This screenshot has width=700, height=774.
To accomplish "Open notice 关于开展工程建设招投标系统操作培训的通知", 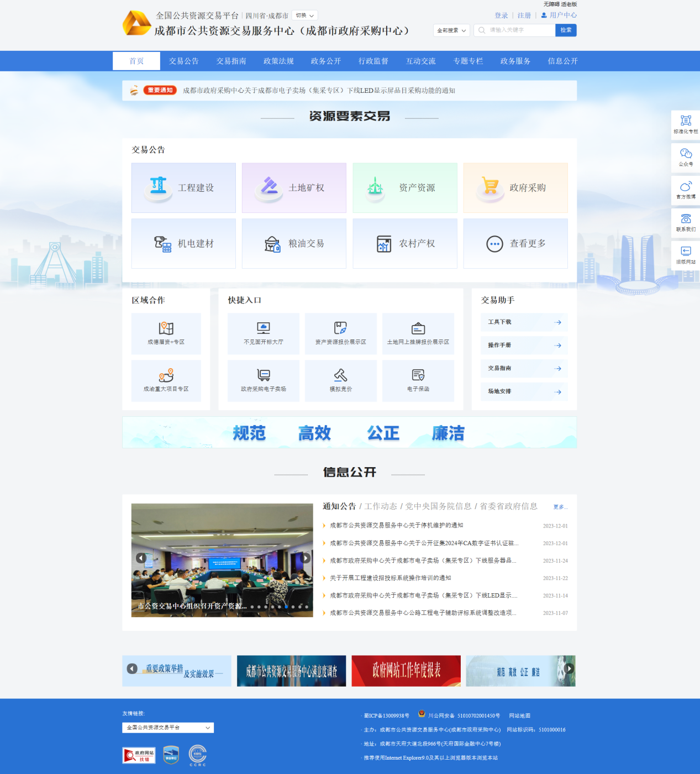I will pyautogui.click(x=390, y=578).
